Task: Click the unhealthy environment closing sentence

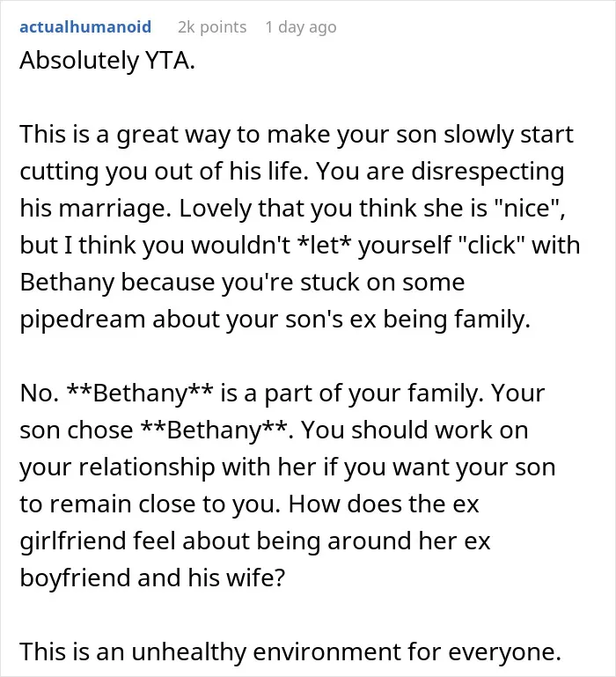Action: (x=290, y=652)
